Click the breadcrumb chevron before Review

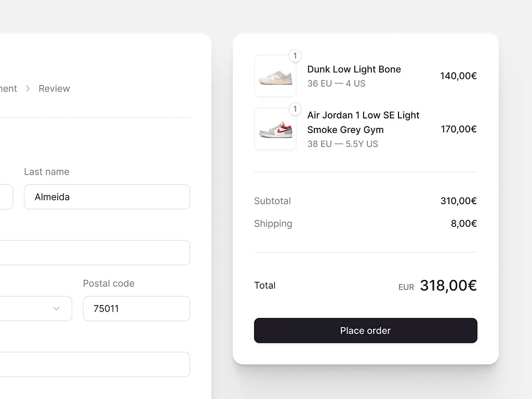point(28,89)
